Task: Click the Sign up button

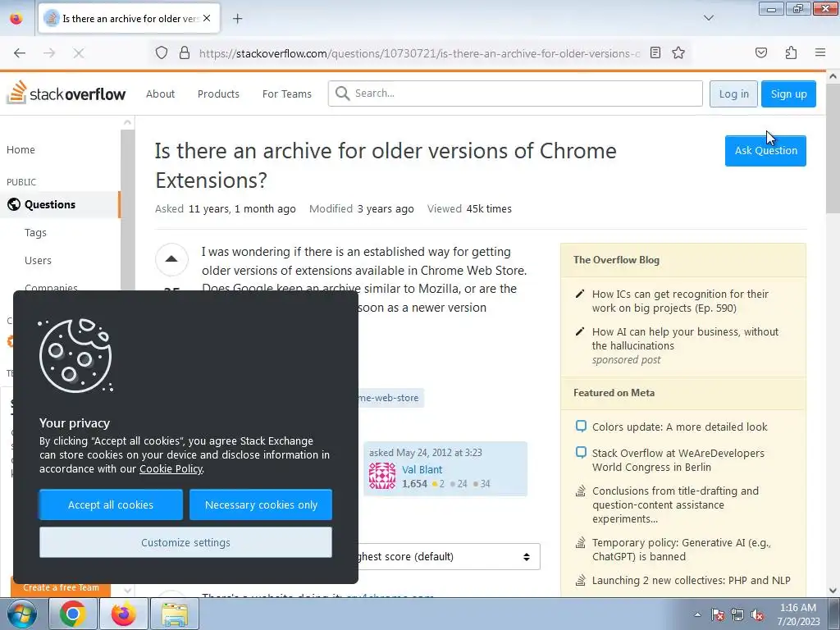Action: 788,94
